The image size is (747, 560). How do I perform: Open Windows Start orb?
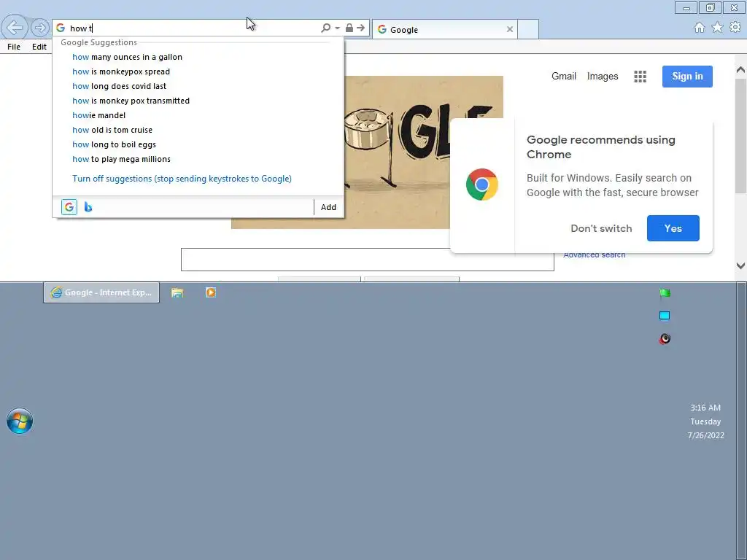click(20, 421)
